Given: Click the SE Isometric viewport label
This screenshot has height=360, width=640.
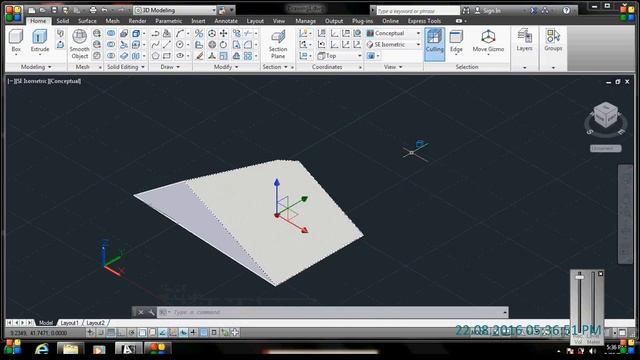Looking at the screenshot, I should 32,81.
